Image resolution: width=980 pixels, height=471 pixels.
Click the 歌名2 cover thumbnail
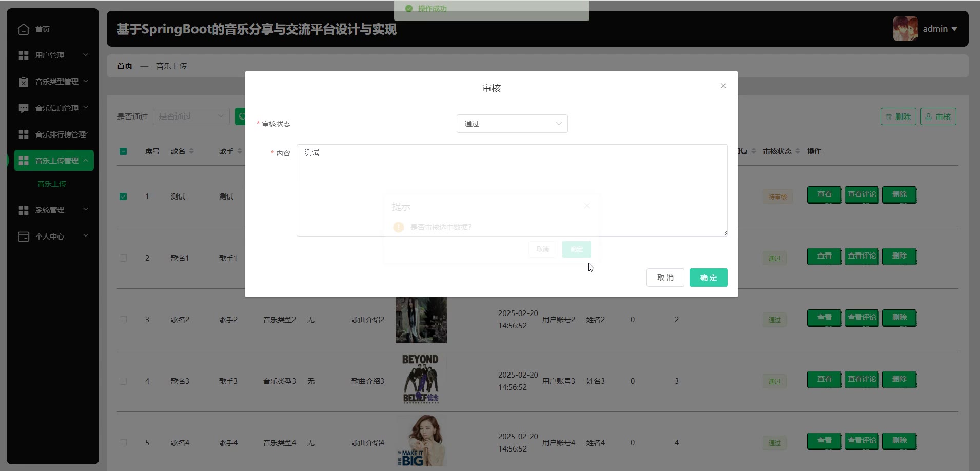421,320
